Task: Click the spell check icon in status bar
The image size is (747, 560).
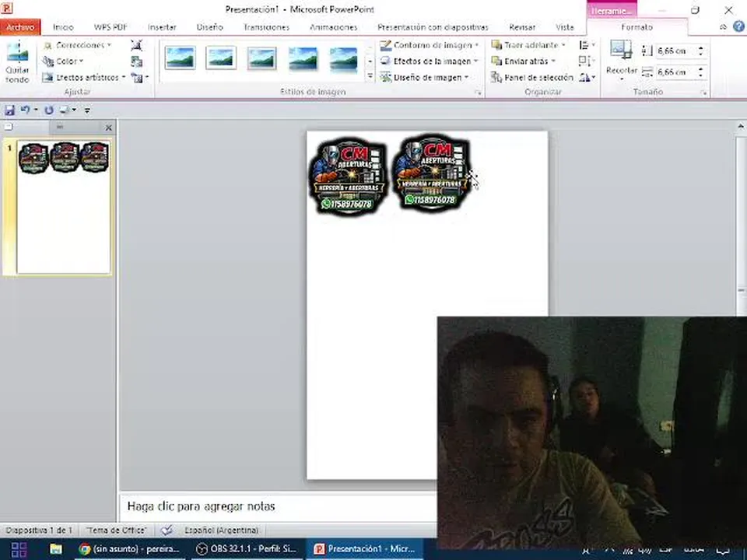Action: pos(167,530)
